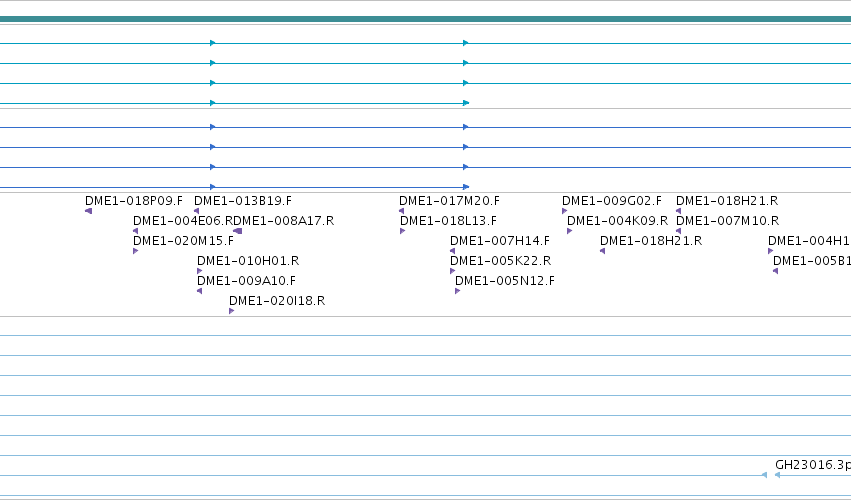Select the arrowhead glyph under DME1-008A17.R

point(237,231)
